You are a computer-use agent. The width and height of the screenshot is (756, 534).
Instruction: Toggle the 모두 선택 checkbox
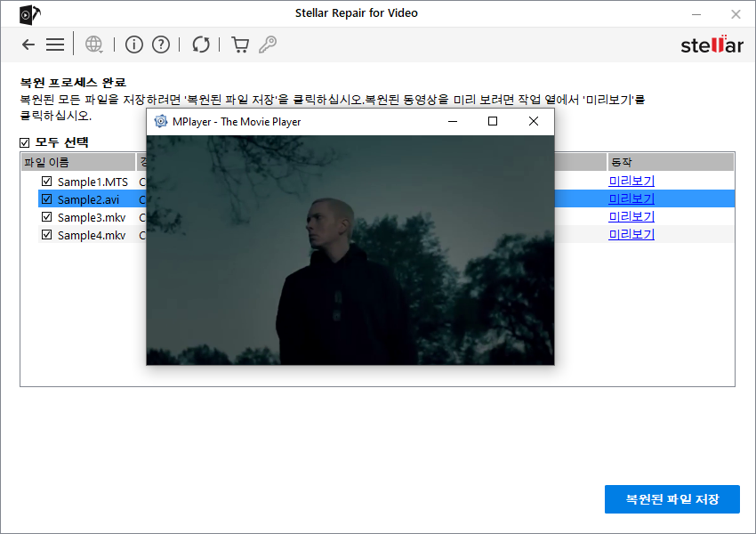click(x=25, y=142)
